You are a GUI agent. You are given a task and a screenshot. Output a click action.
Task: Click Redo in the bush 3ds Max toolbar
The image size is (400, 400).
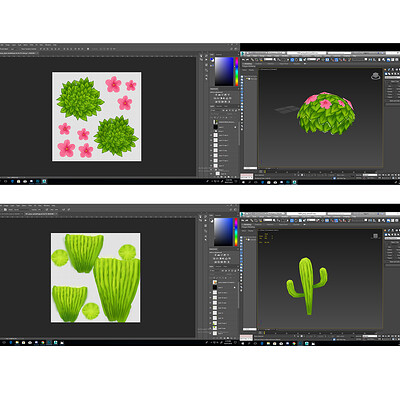(248, 59)
